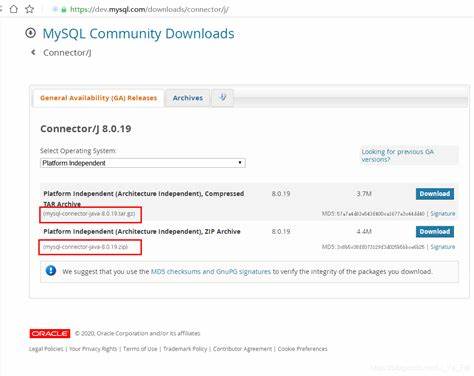Click the 4.4M size value
The width and height of the screenshot is (474, 376).
click(364, 231)
